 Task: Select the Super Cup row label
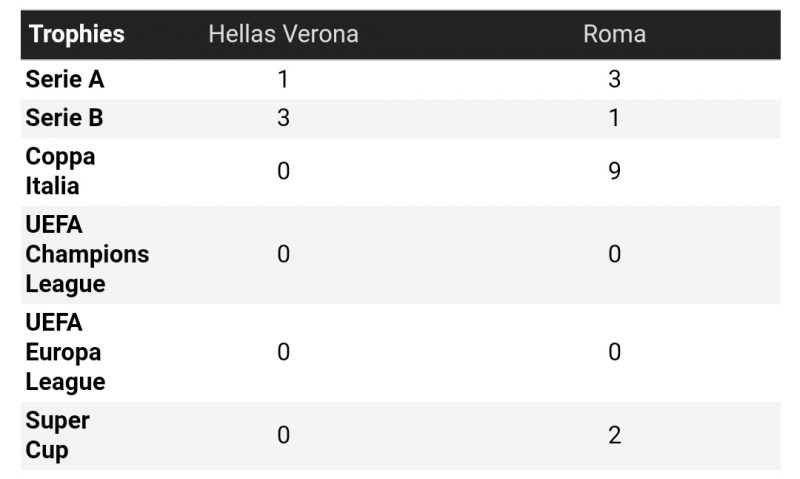[x=57, y=435]
